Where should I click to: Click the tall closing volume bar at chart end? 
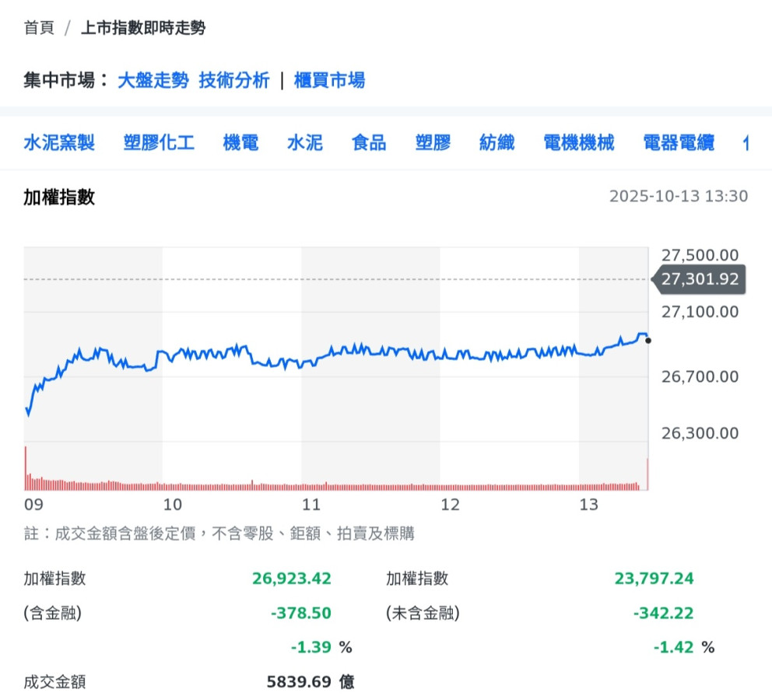pyautogui.click(x=647, y=474)
